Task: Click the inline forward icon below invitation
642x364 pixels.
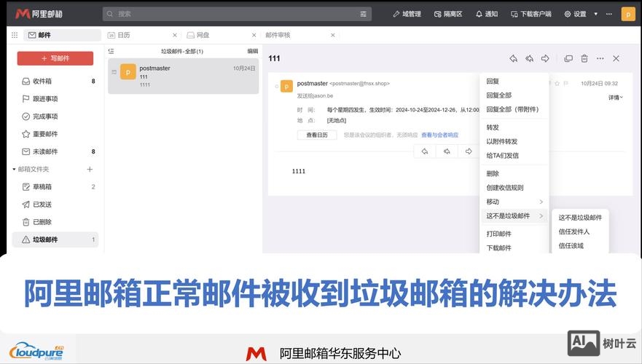Action: 469,151
